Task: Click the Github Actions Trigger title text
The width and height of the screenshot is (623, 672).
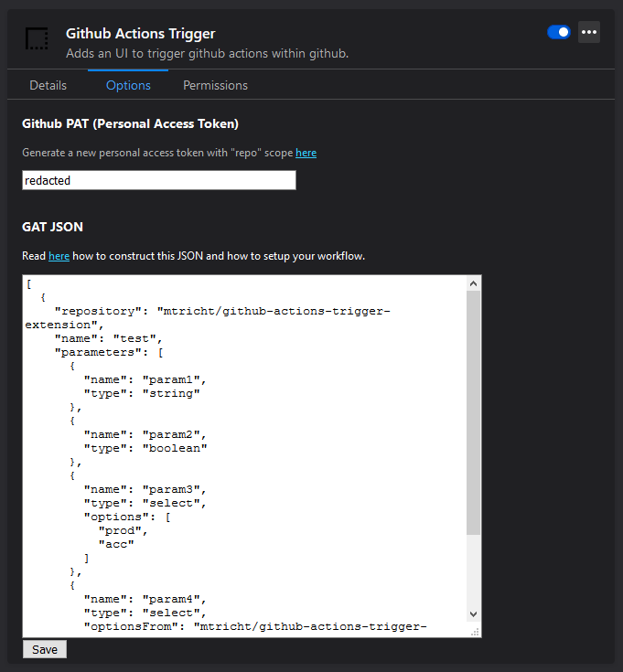Action: (x=141, y=34)
